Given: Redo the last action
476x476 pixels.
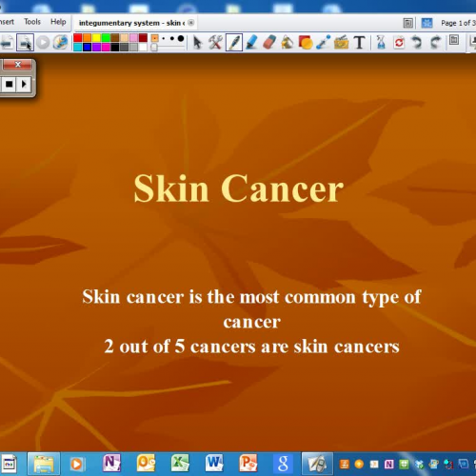Looking at the screenshot, I should [x=435, y=42].
